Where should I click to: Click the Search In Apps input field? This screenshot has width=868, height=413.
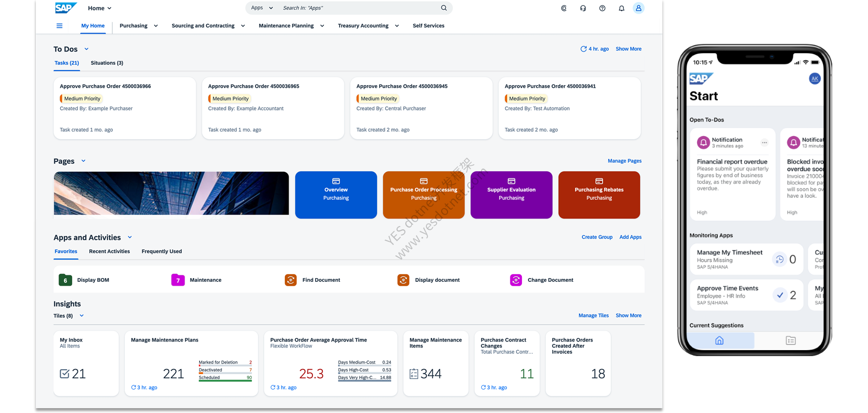(x=358, y=8)
